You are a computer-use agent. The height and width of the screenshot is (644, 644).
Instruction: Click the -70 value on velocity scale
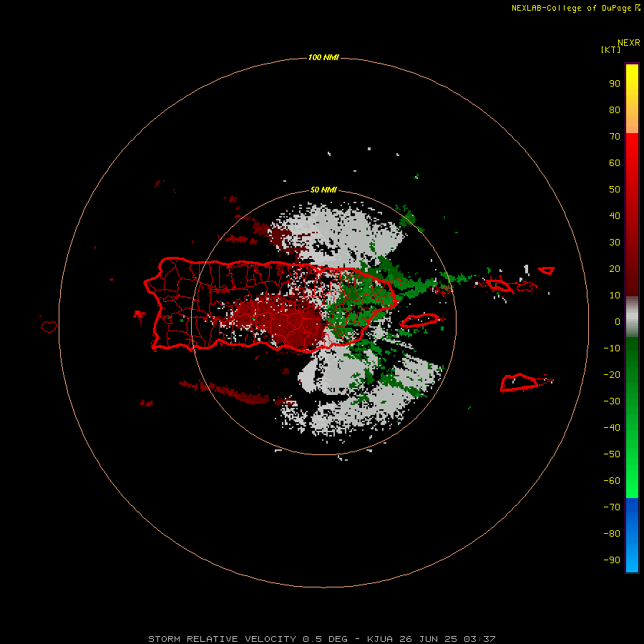pyautogui.click(x=612, y=507)
